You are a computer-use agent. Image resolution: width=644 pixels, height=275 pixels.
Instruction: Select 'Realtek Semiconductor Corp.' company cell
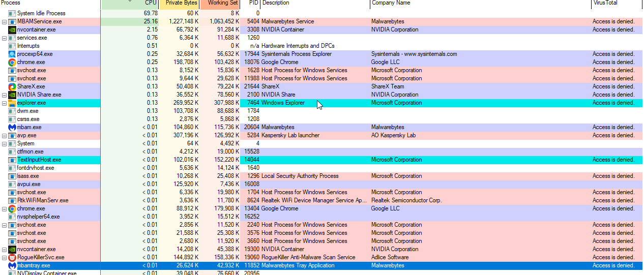(406, 200)
